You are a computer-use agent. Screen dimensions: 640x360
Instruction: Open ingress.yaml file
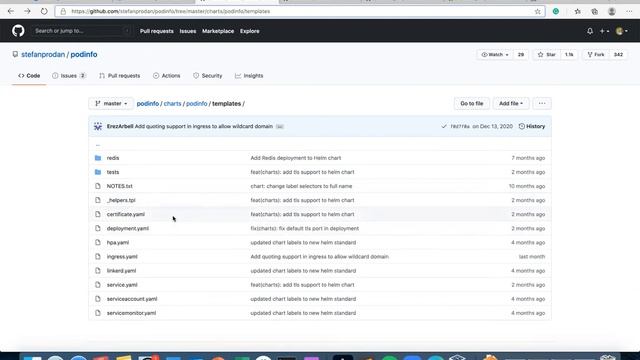click(x=122, y=257)
